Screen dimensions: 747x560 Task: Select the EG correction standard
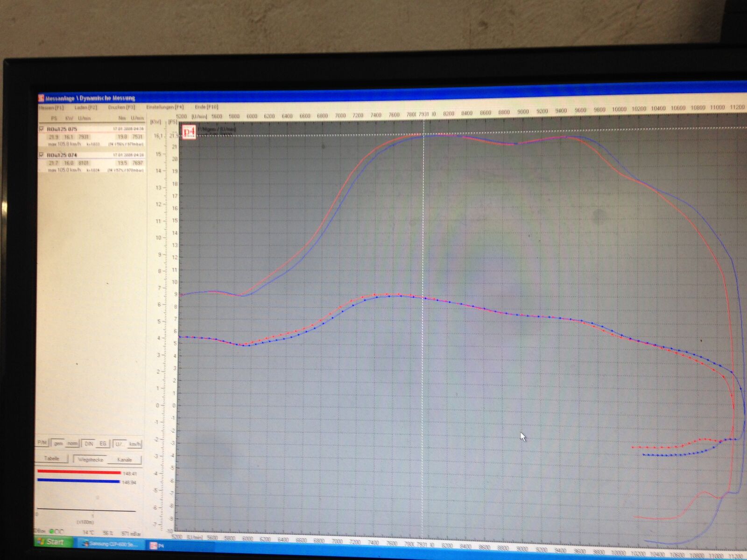[103, 444]
